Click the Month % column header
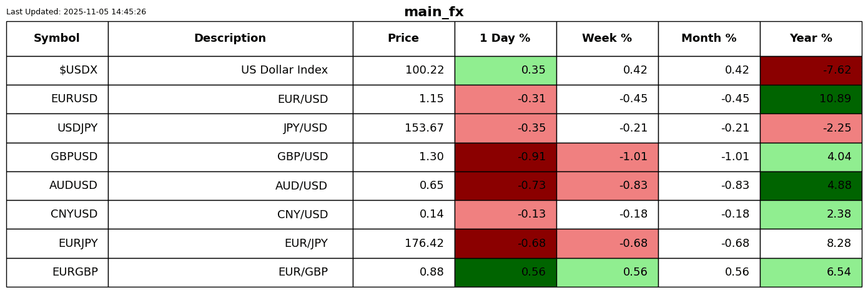The image size is (868, 293). [709, 39]
